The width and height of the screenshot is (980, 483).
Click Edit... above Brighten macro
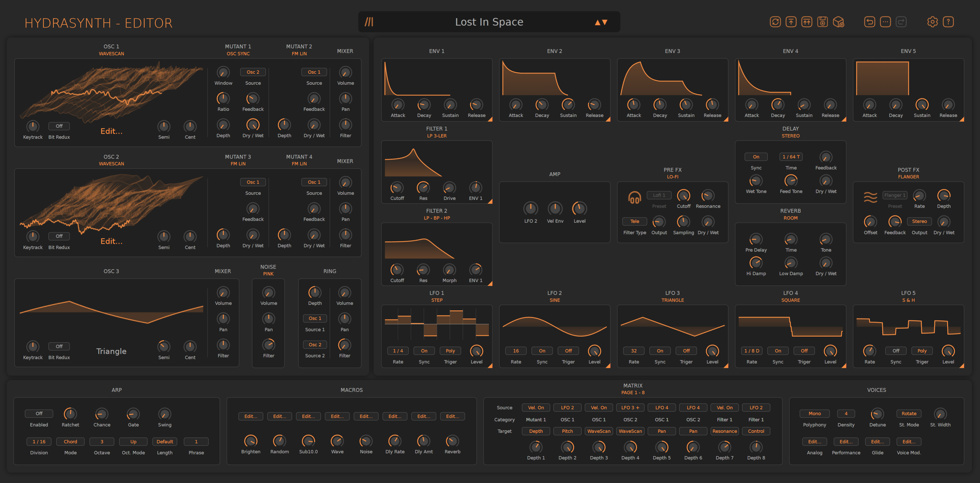point(251,416)
